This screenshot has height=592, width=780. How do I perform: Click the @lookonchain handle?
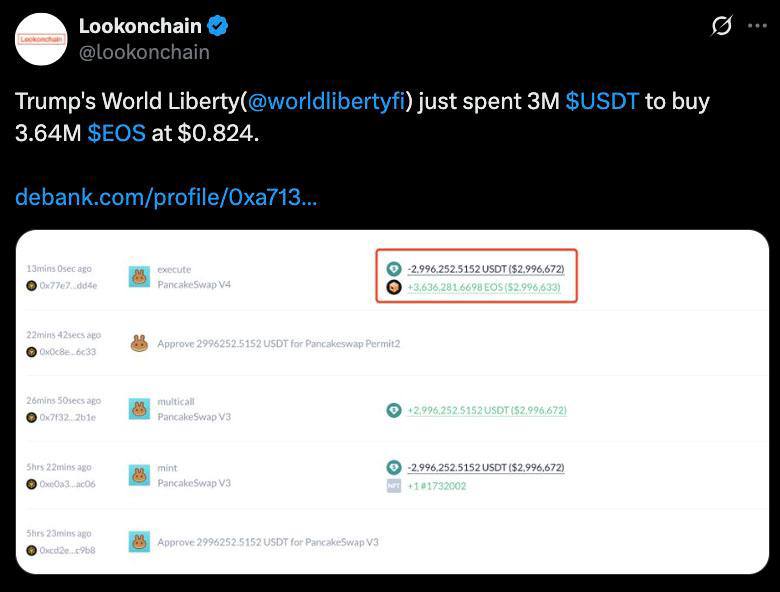144,52
